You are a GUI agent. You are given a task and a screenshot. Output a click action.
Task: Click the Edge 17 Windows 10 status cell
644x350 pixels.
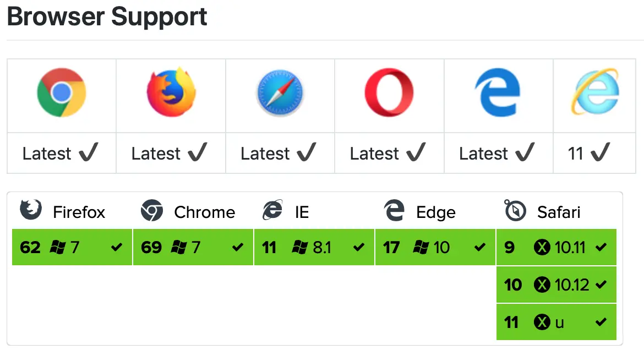point(435,248)
